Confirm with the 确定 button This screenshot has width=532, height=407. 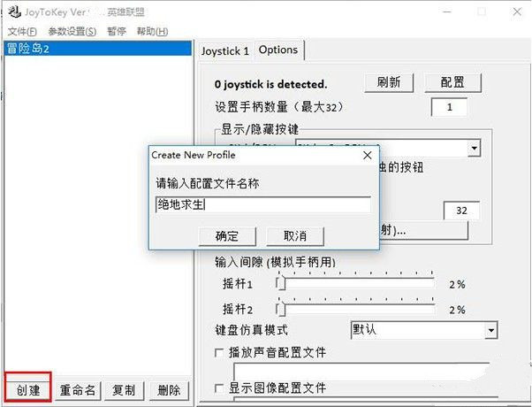[227, 236]
